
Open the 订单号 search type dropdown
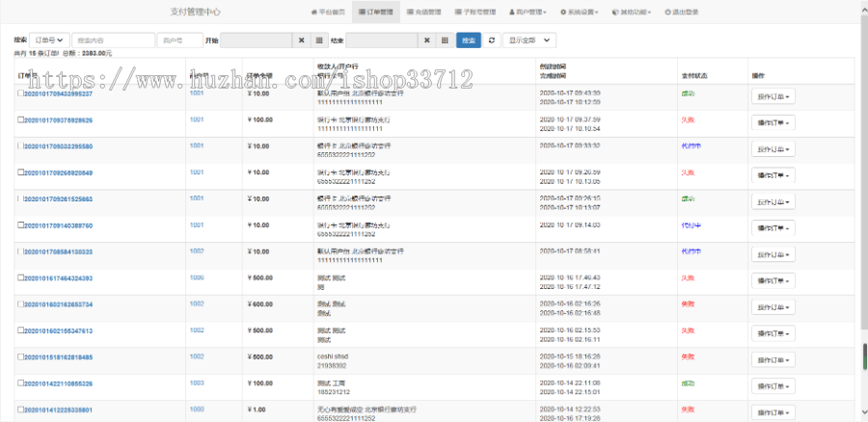click(x=49, y=40)
